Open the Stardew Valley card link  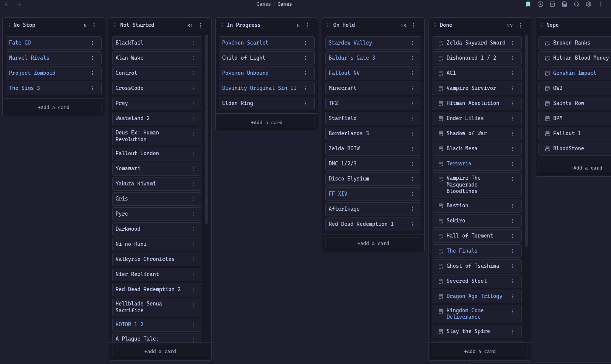click(x=350, y=43)
